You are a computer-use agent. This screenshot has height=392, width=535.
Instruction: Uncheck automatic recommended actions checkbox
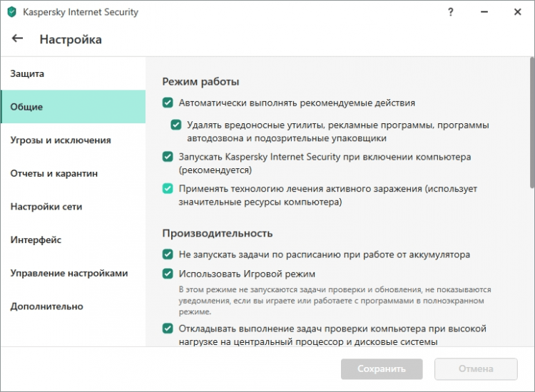point(168,103)
